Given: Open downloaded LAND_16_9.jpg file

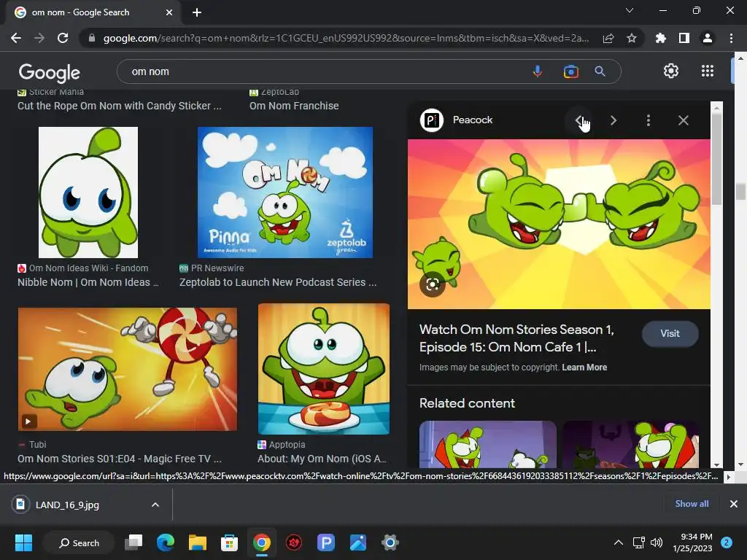Looking at the screenshot, I should [x=67, y=505].
